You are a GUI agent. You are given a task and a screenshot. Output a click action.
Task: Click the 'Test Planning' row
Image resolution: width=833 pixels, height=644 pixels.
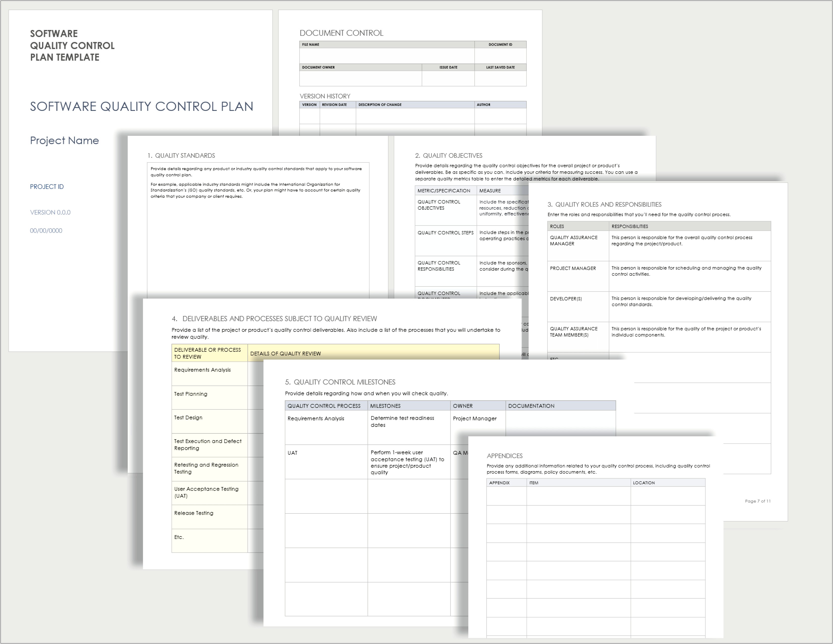pyautogui.click(x=209, y=398)
